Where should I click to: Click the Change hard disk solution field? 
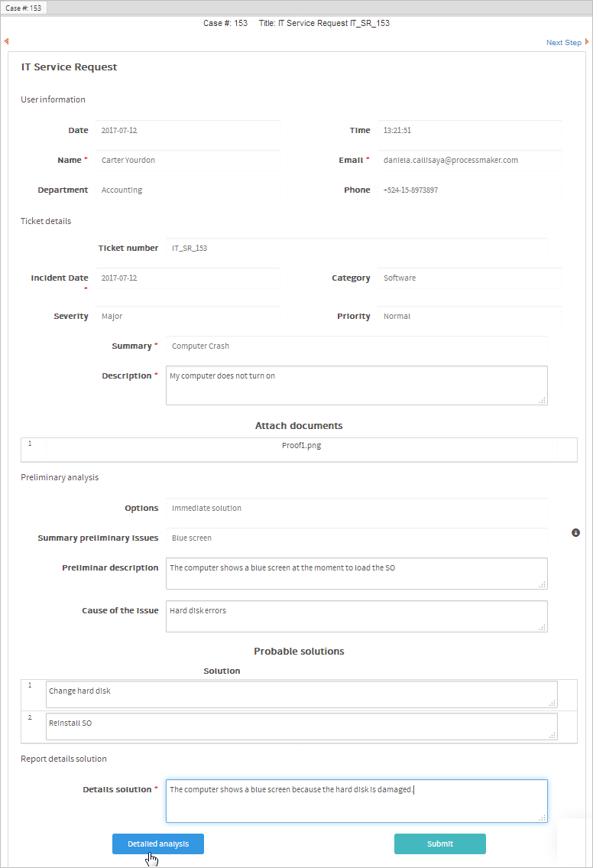tap(301, 694)
